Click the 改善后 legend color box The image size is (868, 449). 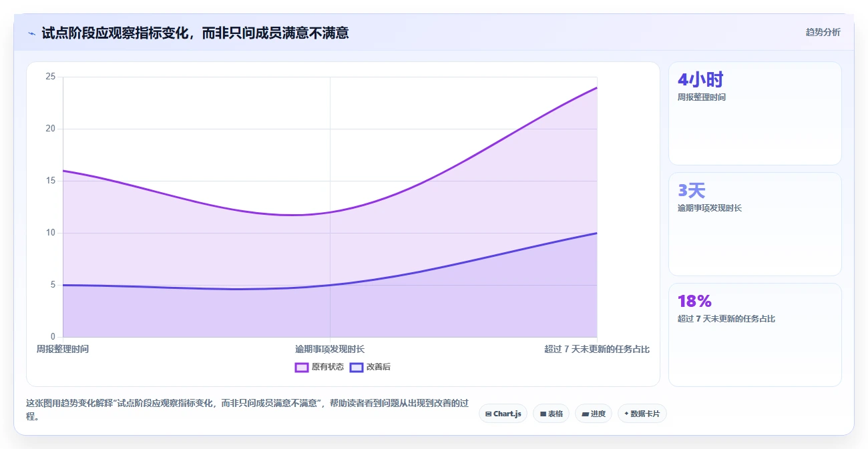click(x=357, y=367)
